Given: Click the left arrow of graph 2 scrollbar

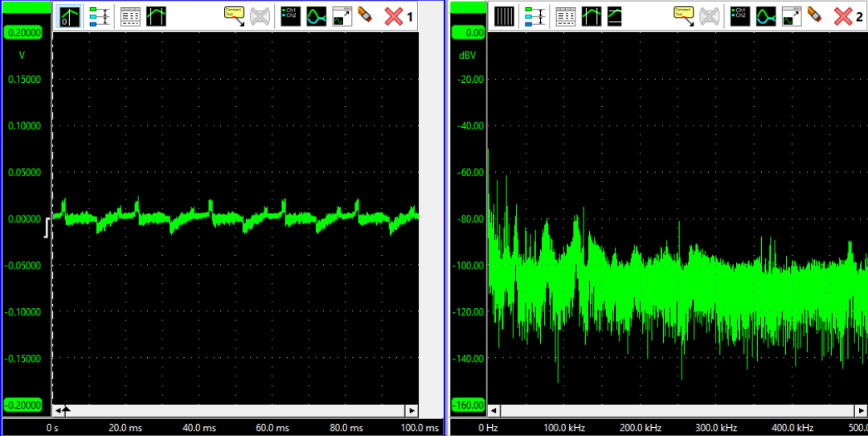Looking at the screenshot, I should (495, 410).
